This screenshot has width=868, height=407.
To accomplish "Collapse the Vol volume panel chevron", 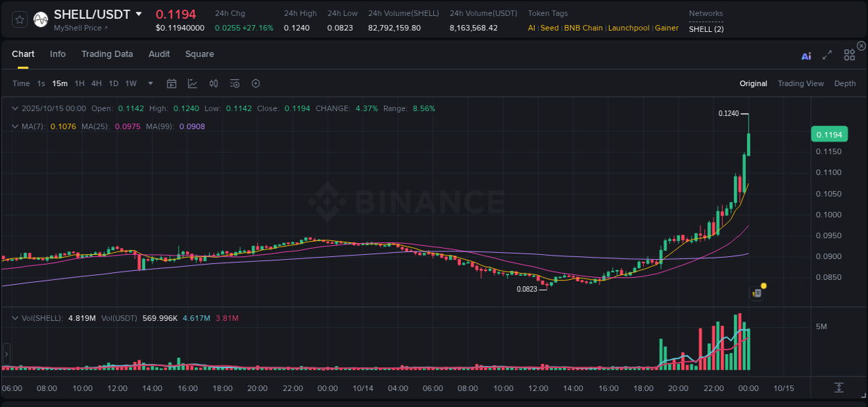I will [15, 317].
